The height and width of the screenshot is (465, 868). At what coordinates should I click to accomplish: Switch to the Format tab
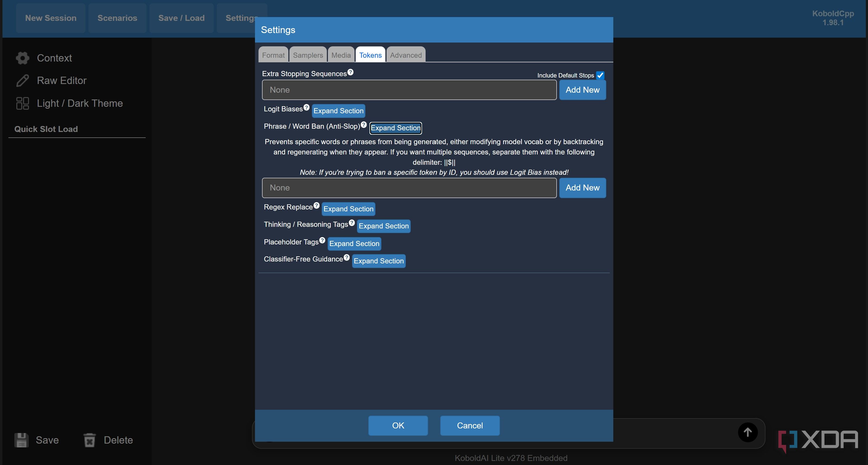[x=273, y=55]
